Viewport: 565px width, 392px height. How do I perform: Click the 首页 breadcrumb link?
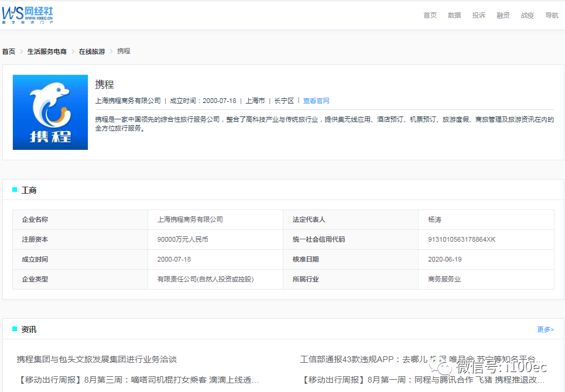tap(9, 51)
